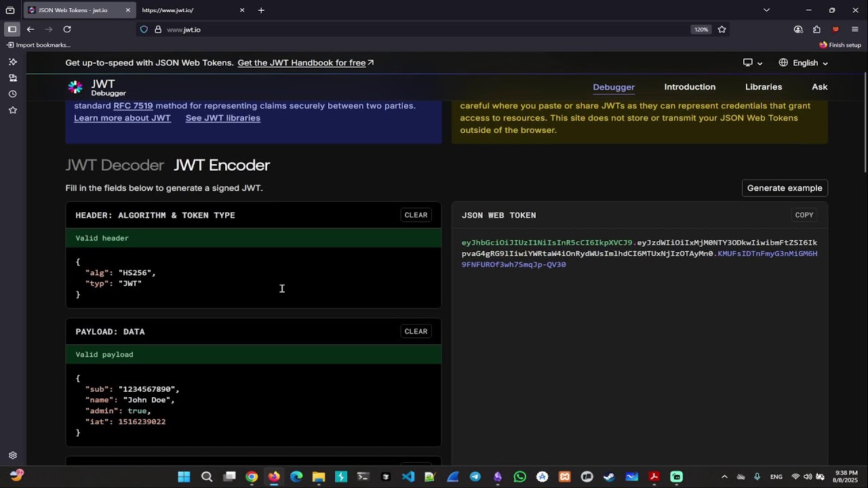Expand the list all tabs chevron
The image size is (868, 488).
(766, 10)
